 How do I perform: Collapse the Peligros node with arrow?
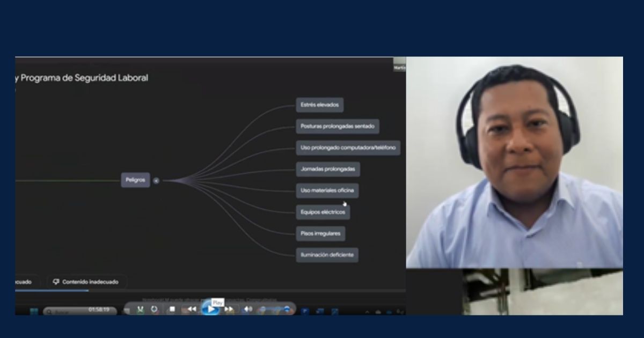156,181
